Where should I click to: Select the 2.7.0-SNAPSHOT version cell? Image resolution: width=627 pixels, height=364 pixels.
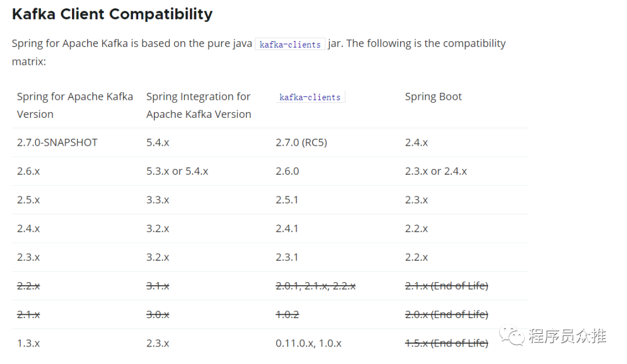[x=57, y=142]
